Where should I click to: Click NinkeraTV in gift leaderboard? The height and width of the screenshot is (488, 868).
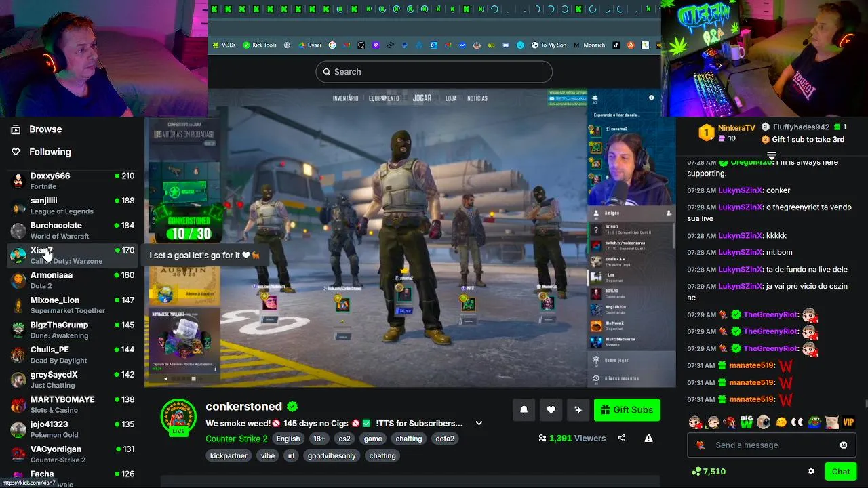coord(736,127)
